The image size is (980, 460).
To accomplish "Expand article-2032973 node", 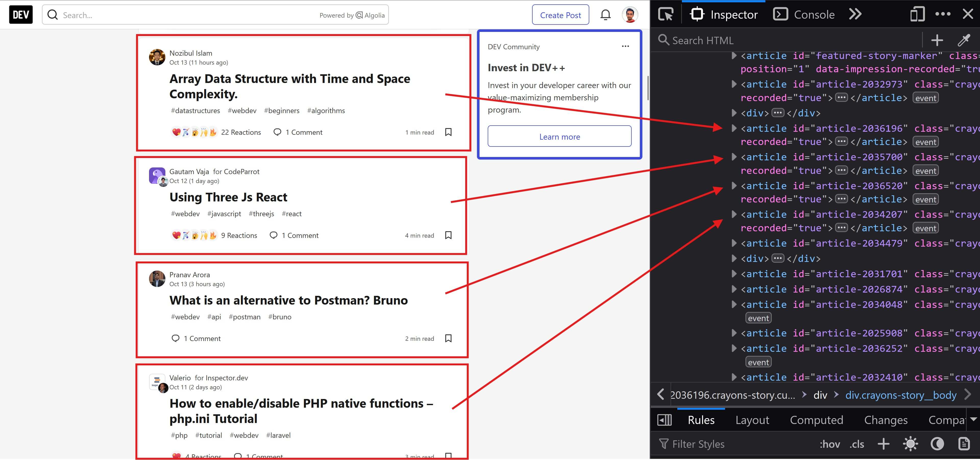I will (x=734, y=84).
